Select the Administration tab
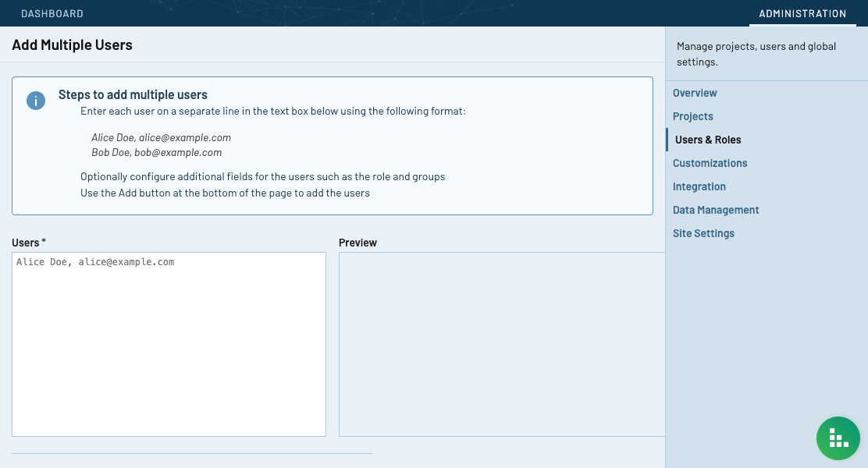868x468 pixels. (x=802, y=13)
